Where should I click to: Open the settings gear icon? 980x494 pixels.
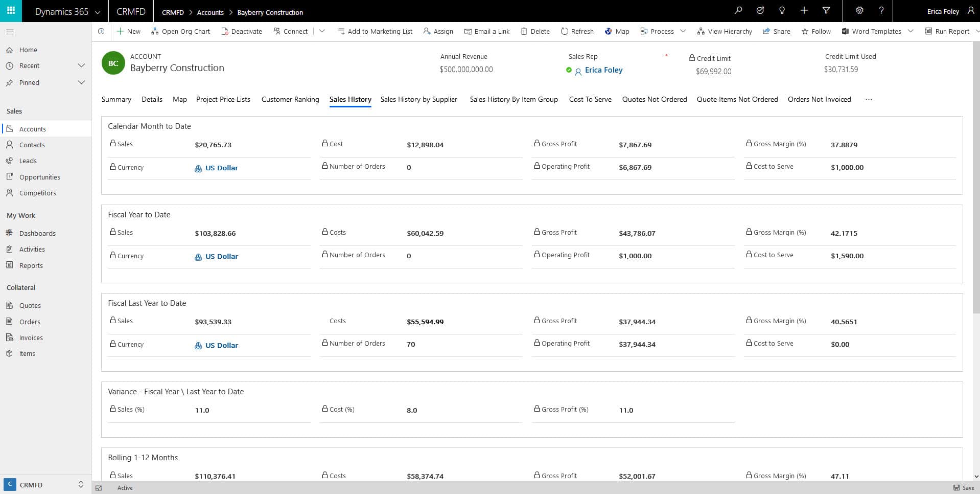point(859,11)
